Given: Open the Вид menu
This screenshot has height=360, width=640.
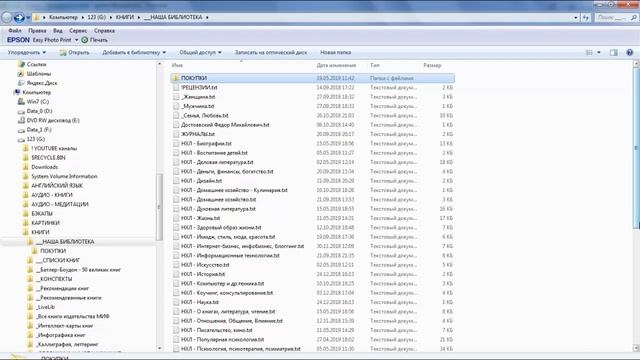Looking at the screenshot, I should pyautogui.click(x=58, y=31).
